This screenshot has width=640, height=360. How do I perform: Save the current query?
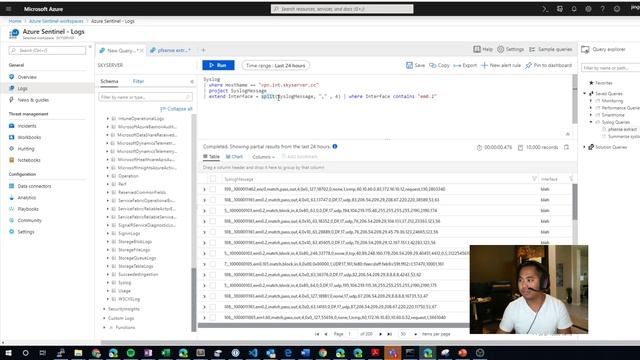[416, 65]
